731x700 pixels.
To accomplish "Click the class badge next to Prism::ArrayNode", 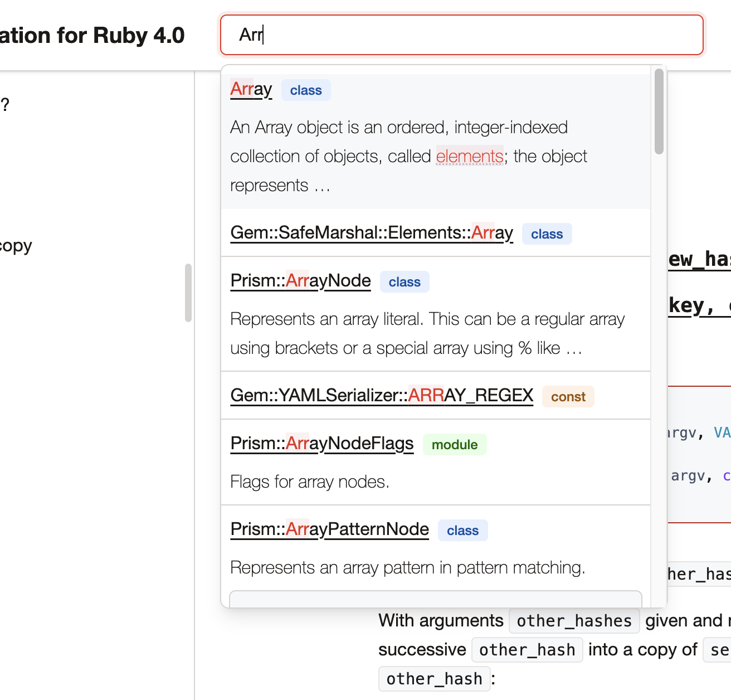I will tap(405, 281).
